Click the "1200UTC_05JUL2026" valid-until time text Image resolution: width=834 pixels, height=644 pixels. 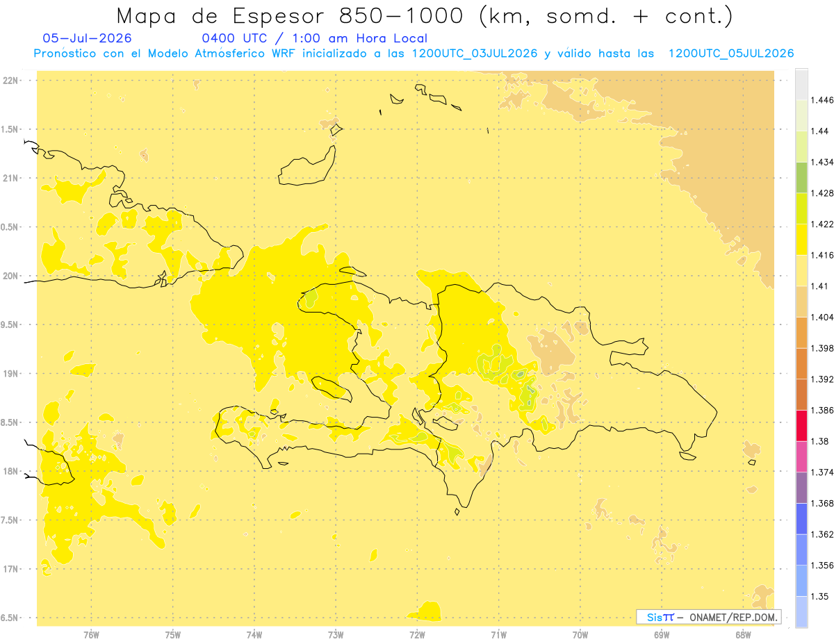(731, 53)
